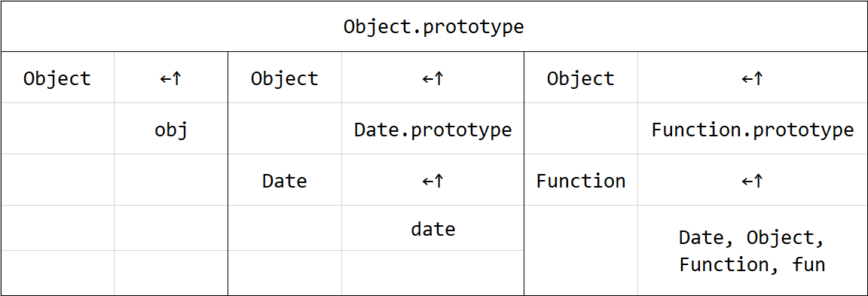
Task: Click the empty cell left of obj
Action: click(x=57, y=129)
